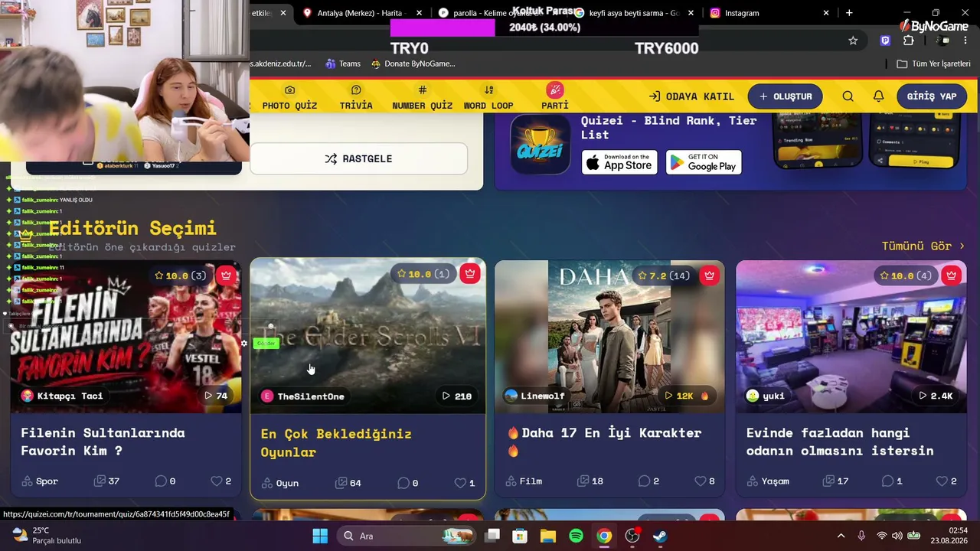
Task: Click the Odaya Katıl button
Action: pos(691,96)
